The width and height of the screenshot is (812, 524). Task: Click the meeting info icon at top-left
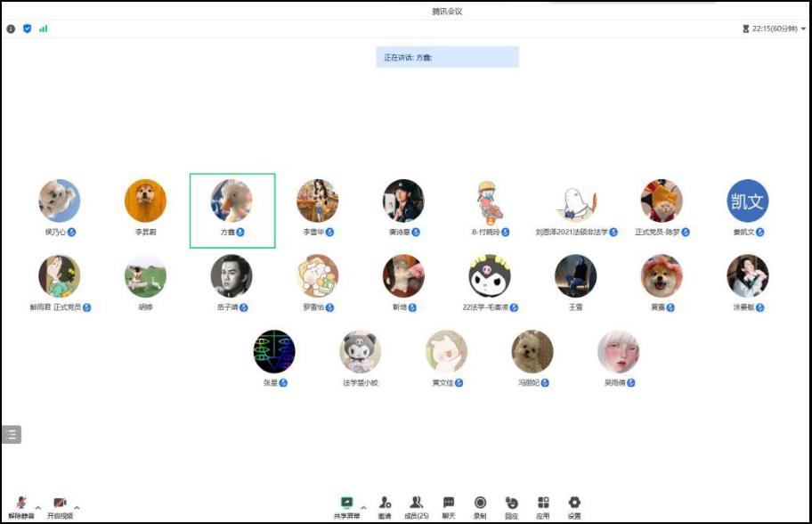(11, 29)
